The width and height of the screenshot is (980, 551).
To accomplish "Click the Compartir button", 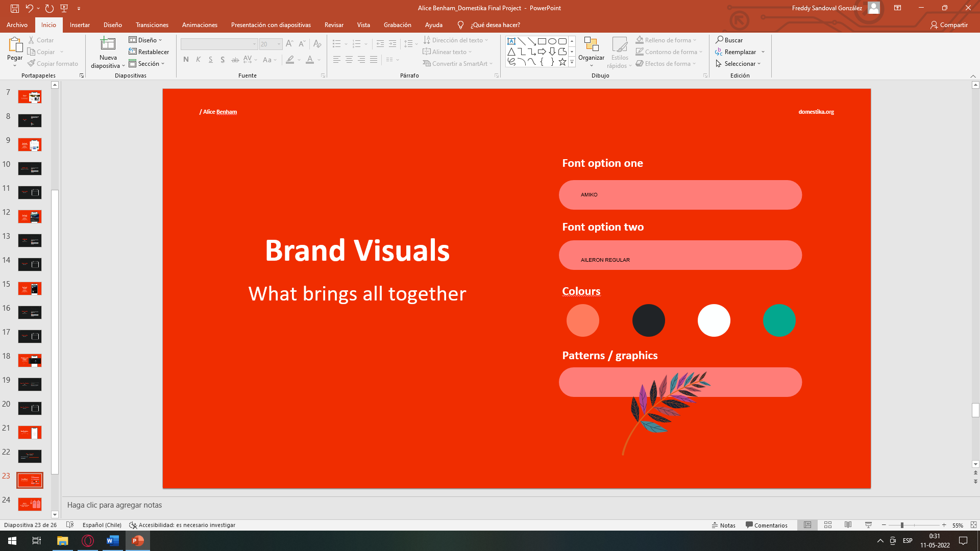I will coord(948,25).
